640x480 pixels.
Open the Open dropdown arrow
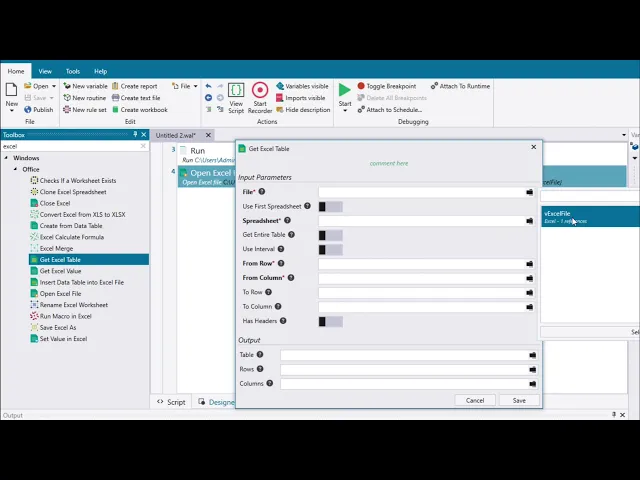point(54,86)
